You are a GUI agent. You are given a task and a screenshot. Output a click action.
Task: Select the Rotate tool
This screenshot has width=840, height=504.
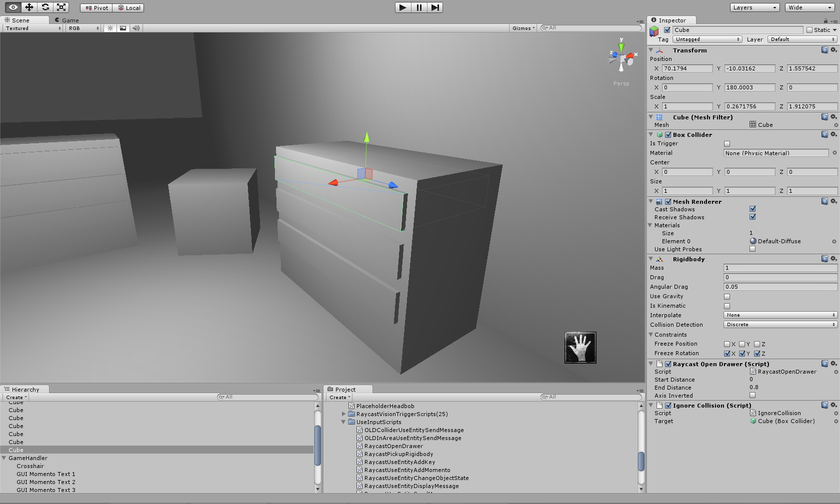pos(45,7)
